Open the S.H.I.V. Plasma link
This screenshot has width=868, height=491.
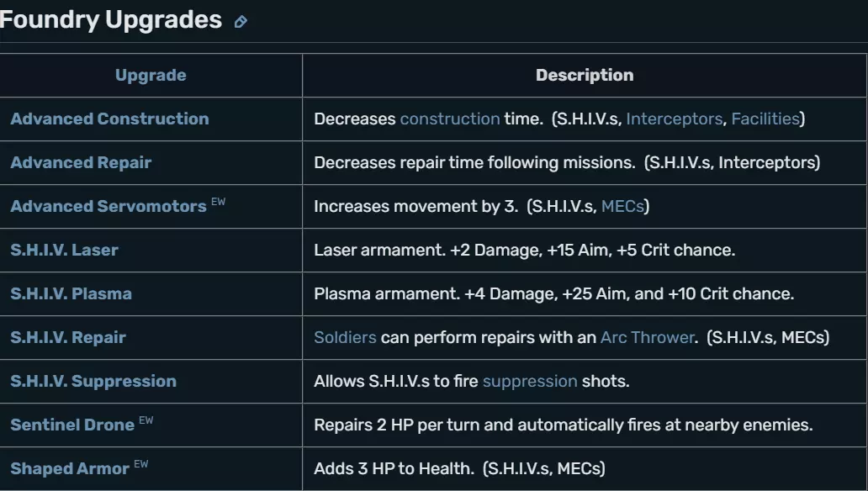tap(71, 294)
